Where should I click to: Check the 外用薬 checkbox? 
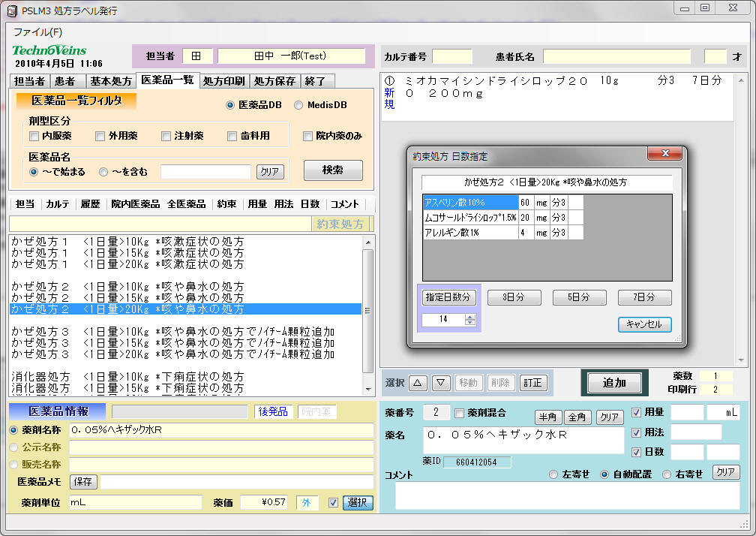click(x=100, y=137)
